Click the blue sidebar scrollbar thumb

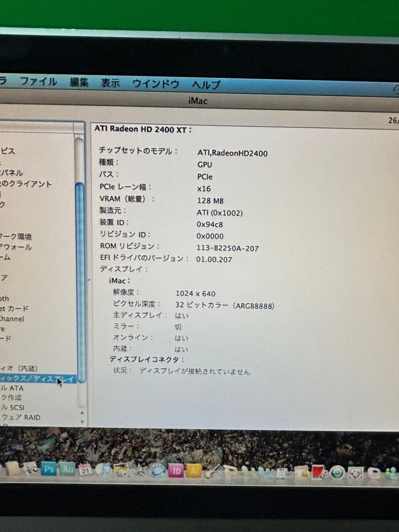(80, 283)
